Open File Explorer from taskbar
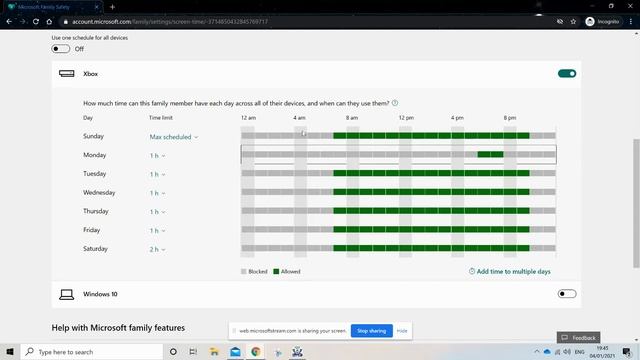Screen dimensions: 640x360 point(214,351)
